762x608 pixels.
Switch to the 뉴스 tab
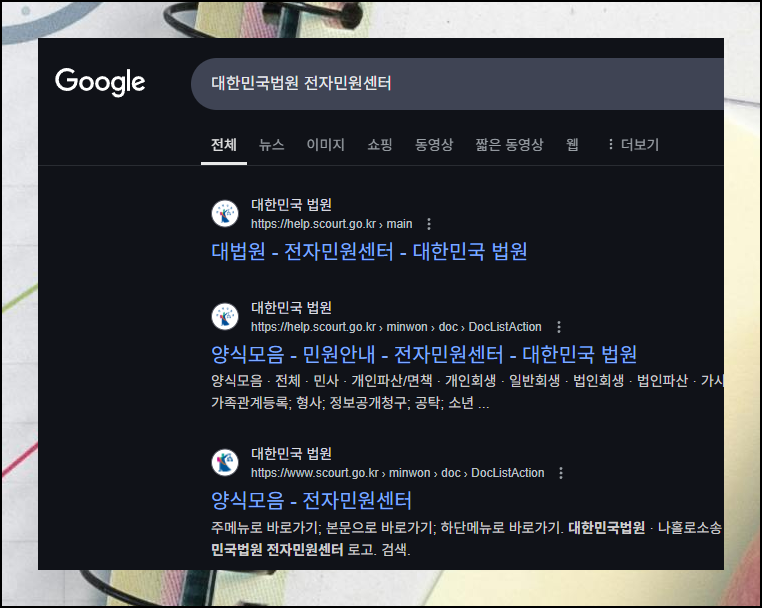pos(271,144)
